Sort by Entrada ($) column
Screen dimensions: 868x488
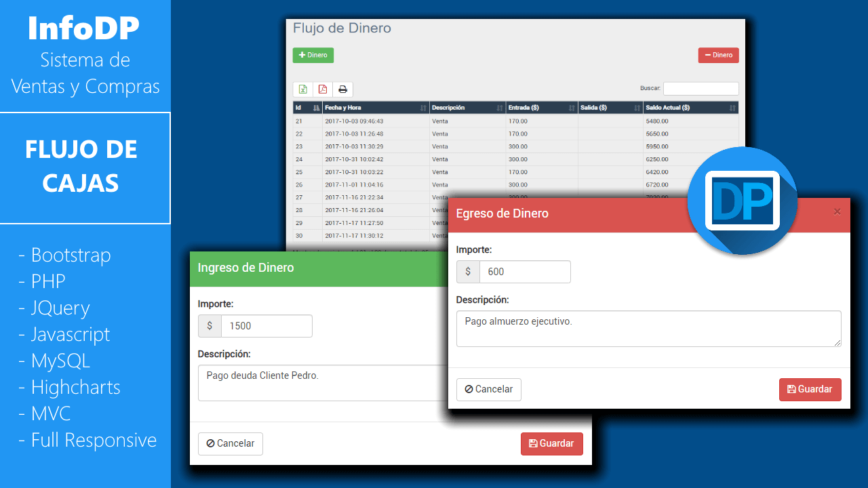coord(541,108)
